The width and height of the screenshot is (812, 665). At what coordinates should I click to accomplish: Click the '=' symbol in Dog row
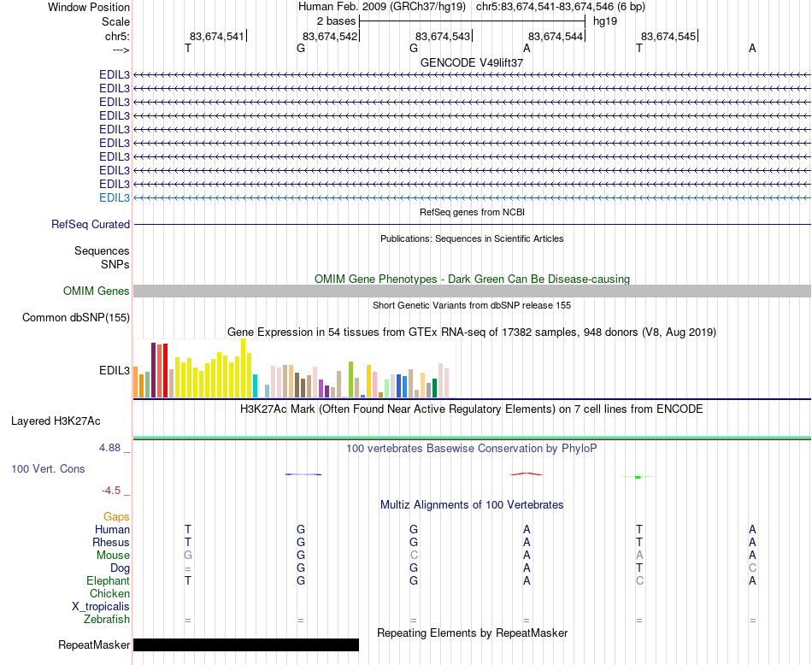click(x=188, y=568)
